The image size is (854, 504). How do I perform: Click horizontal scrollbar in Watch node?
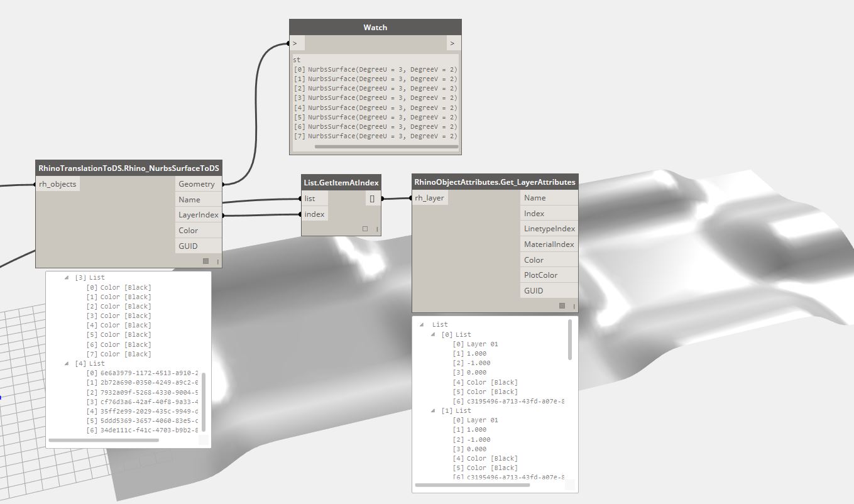[386, 147]
